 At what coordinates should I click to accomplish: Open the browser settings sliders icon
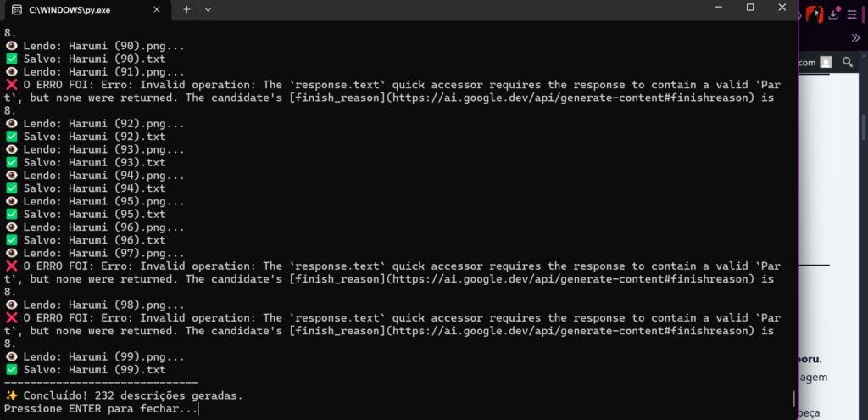pos(852,14)
